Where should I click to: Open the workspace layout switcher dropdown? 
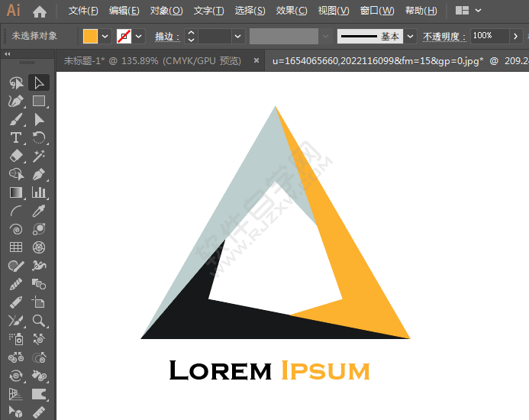click(x=469, y=11)
